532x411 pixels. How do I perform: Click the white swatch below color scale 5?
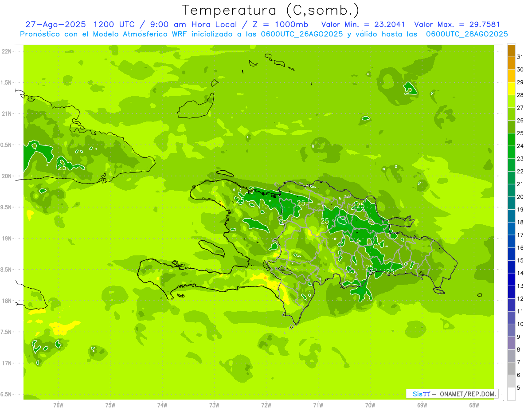click(511, 394)
